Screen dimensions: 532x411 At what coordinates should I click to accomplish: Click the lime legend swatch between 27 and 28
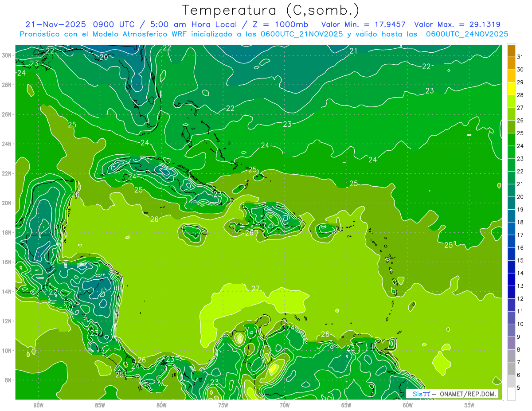(511, 102)
